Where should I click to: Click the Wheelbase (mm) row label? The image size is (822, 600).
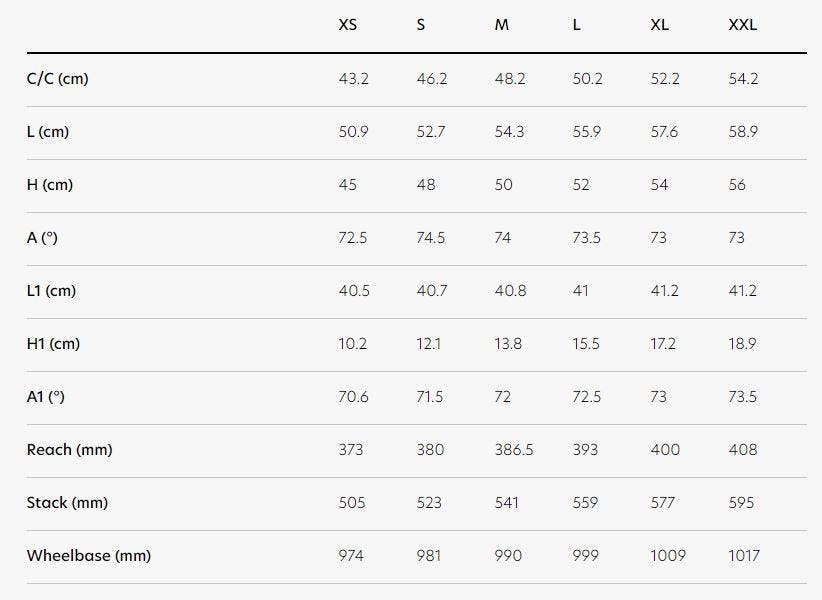[x=89, y=556]
